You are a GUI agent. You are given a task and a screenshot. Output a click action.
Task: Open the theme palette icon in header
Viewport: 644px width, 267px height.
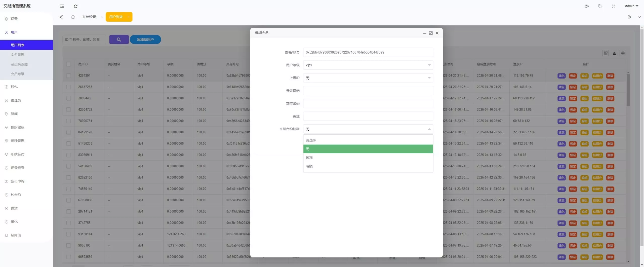click(587, 6)
